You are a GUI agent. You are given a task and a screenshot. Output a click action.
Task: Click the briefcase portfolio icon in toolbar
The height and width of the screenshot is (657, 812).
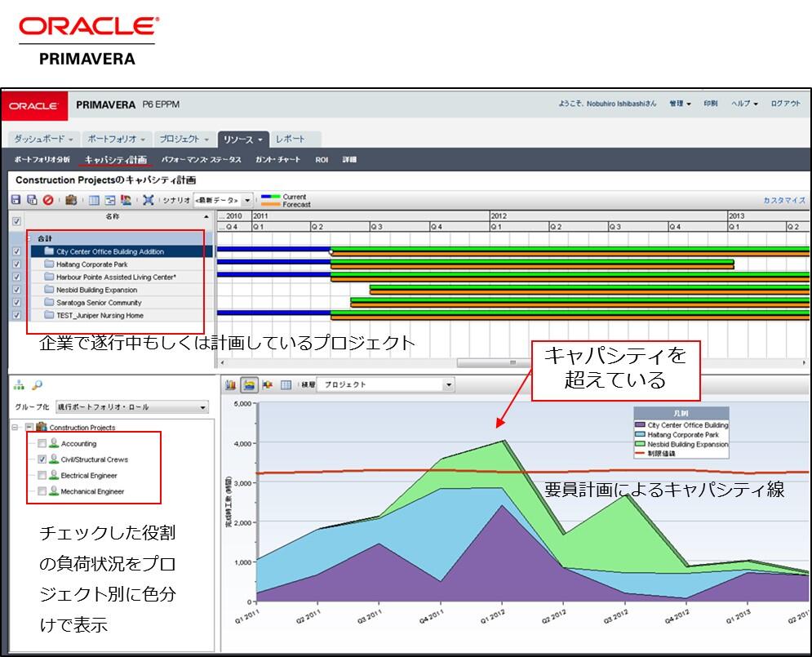coord(71,200)
